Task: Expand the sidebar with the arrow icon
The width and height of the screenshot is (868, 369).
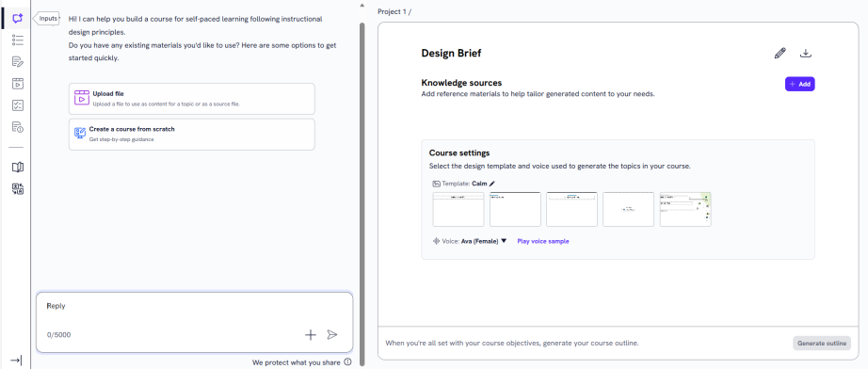Action: click(16, 361)
